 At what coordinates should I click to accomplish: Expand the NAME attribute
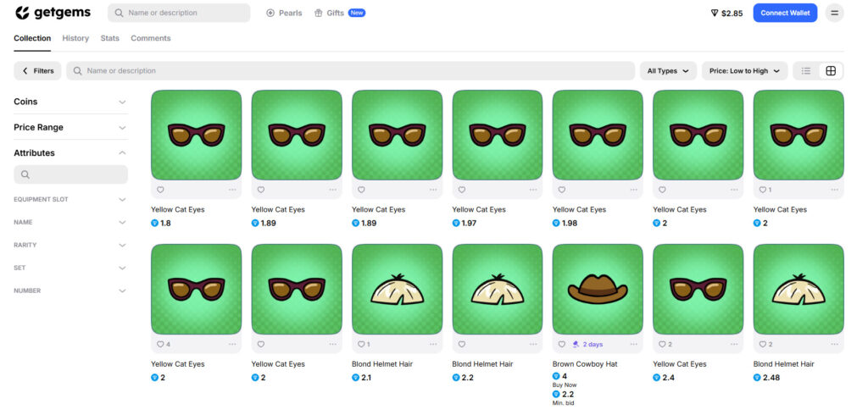(71, 222)
